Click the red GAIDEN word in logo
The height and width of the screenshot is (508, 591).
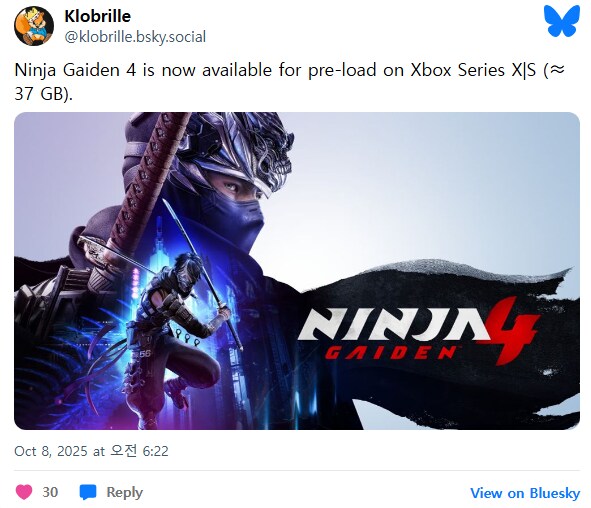390,353
